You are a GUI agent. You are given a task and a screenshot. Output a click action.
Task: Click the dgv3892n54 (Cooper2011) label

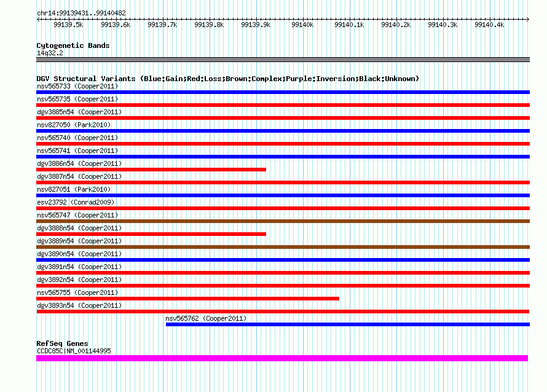coord(79,280)
